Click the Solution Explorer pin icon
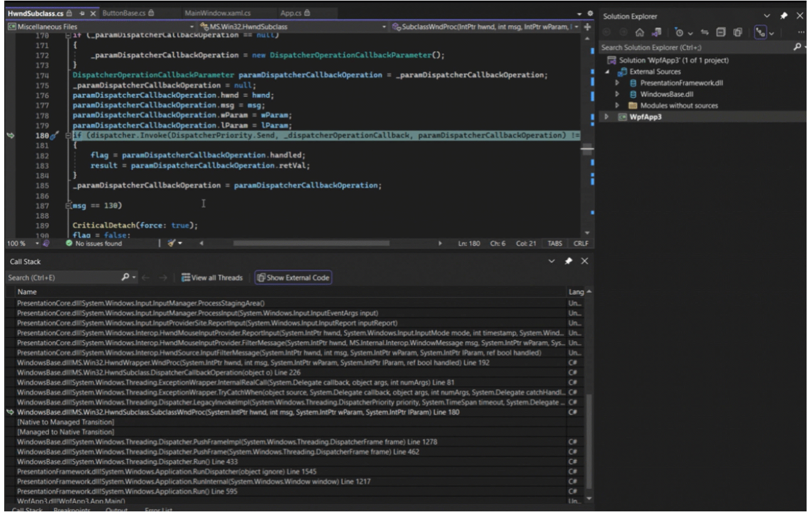This screenshot has width=812, height=515. pyautogui.click(x=784, y=16)
